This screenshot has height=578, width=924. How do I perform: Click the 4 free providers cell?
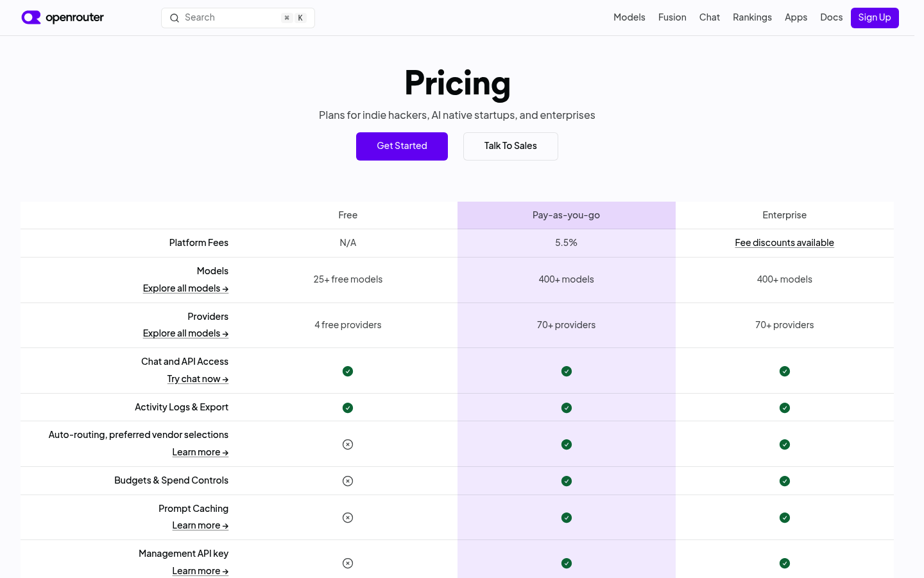[348, 325]
